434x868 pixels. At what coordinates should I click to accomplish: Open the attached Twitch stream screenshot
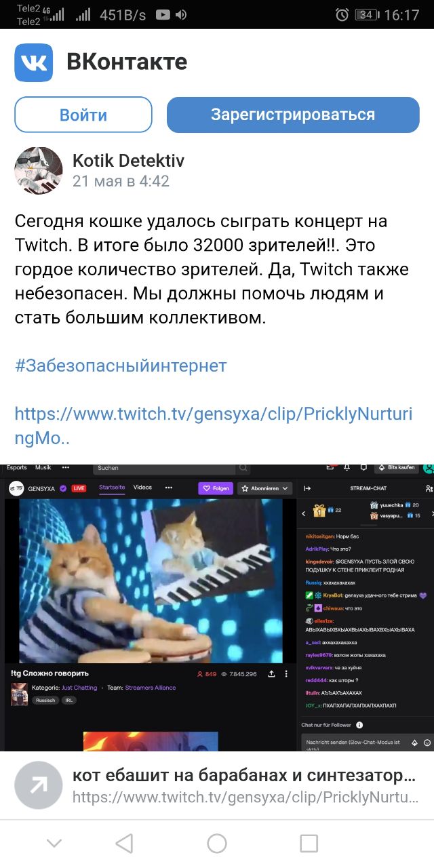(x=217, y=607)
